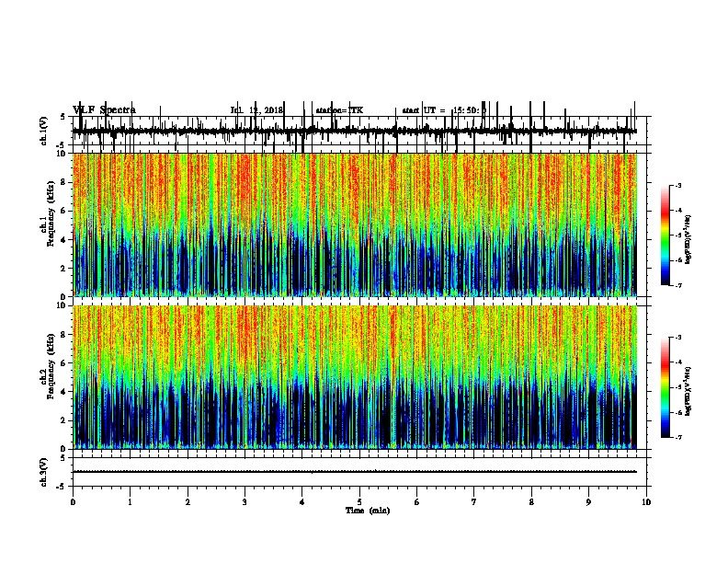Click the "-7" tick on ch.1 colorbar
Image resolution: width=728 pixels, height=563 pixels.
tap(678, 285)
